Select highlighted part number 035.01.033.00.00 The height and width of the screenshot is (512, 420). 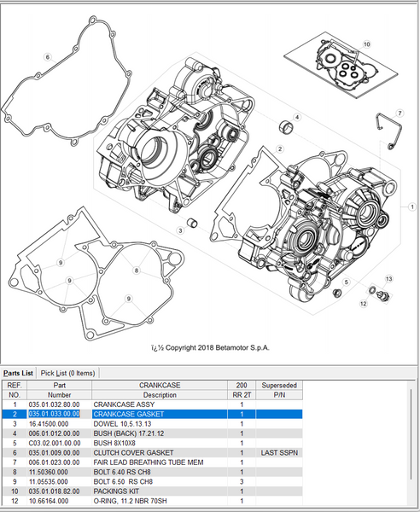pos(55,414)
